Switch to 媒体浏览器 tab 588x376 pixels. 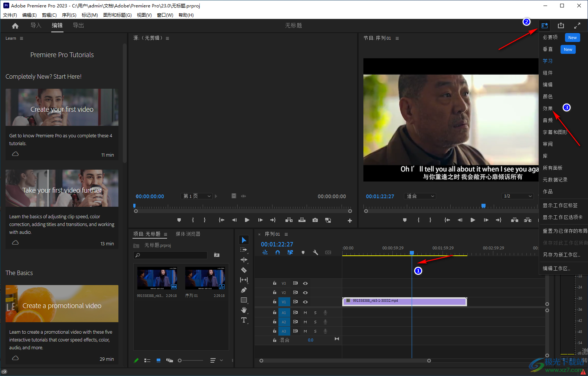(x=188, y=234)
